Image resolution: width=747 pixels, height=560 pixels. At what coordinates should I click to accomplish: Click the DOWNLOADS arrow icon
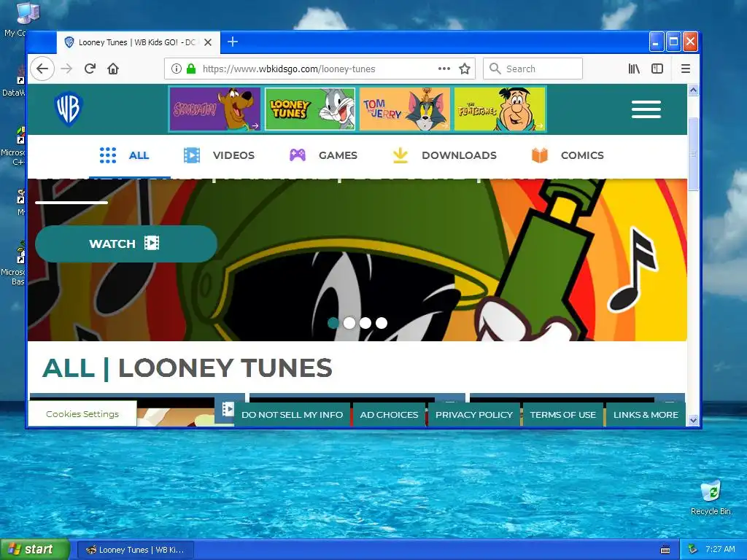(400, 155)
